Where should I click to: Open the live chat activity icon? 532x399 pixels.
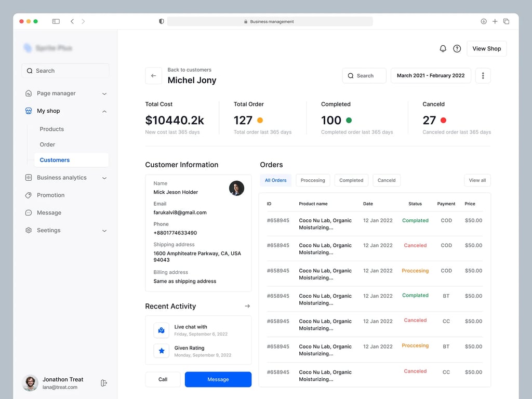(x=161, y=330)
